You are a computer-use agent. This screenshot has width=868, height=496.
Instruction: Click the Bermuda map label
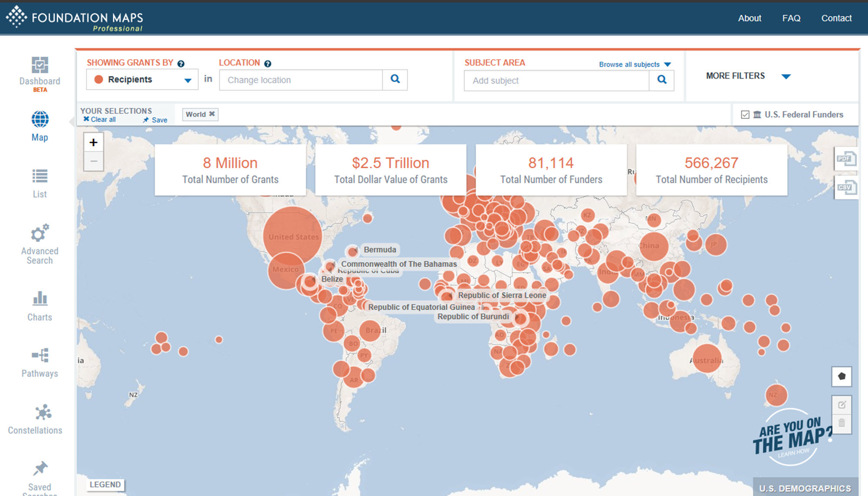380,250
